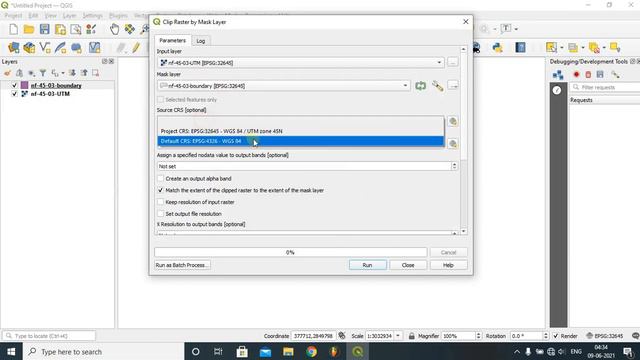
Task: Click Collapse All icon in Layers panel
Action: 84,73
